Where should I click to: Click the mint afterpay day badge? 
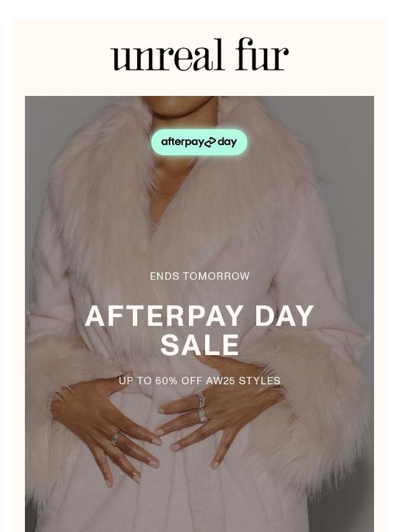(x=199, y=142)
